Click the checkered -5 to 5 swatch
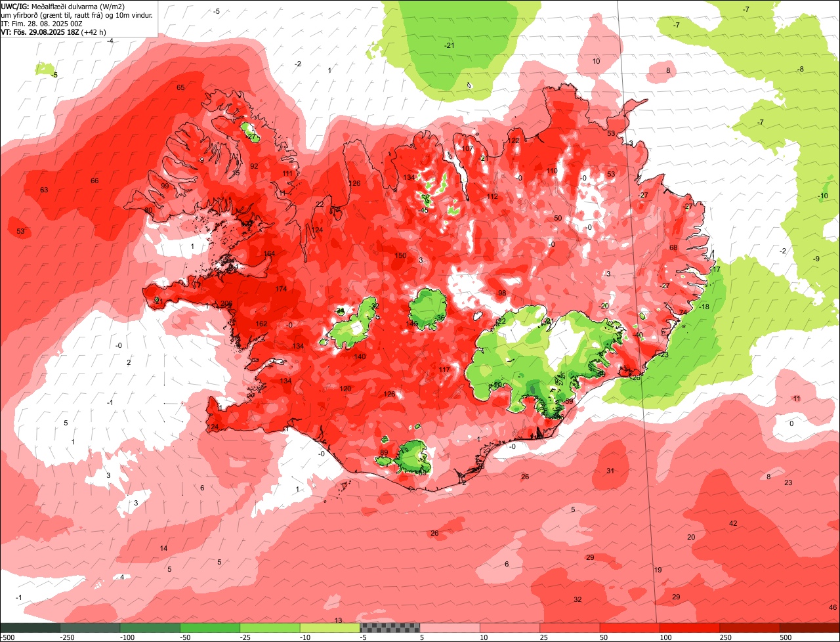Viewport: 840px width, 642px height. [x=390, y=628]
